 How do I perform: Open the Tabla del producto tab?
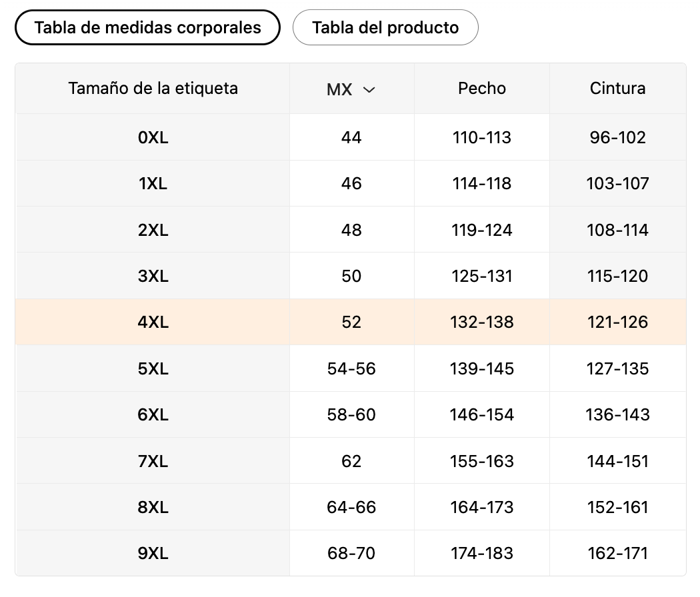(x=385, y=27)
